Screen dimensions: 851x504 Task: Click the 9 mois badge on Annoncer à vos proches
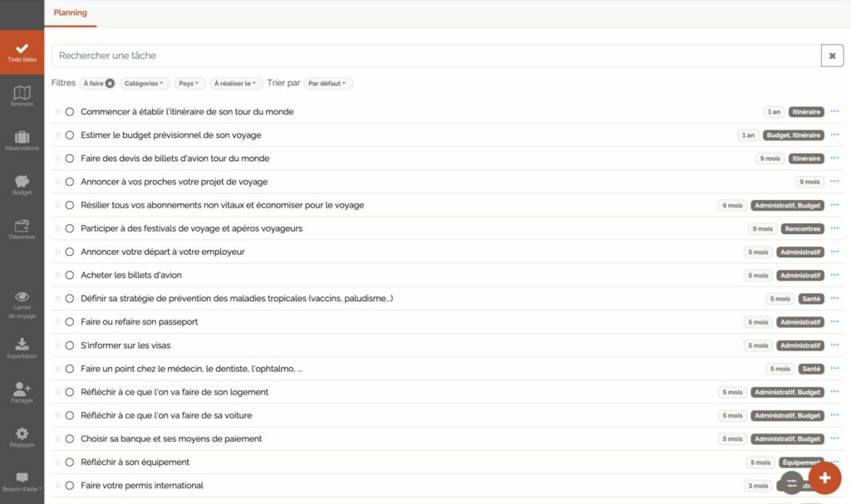[809, 183]
